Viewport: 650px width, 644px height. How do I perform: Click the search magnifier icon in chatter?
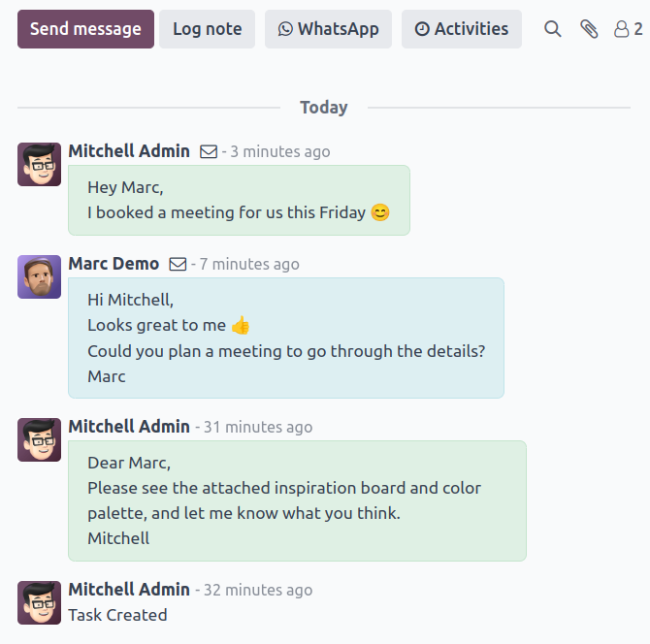(553, 29)
